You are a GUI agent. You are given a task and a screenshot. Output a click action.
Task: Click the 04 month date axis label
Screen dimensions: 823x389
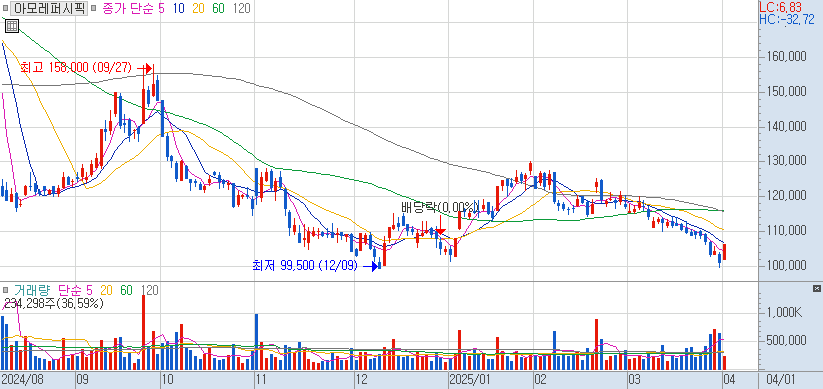(729, 379)
